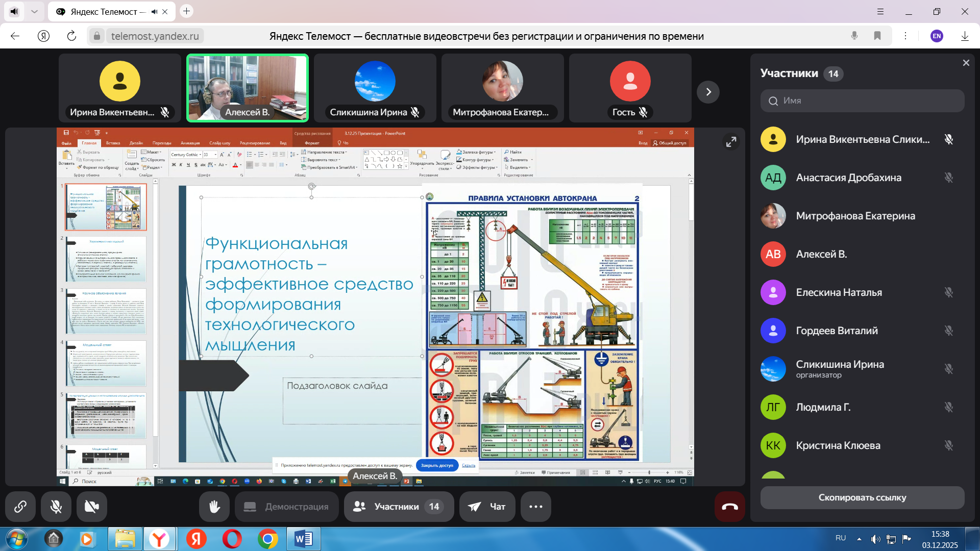Toggle the tab audio mute icon
The image size is (980, 551).
[154, 12]
